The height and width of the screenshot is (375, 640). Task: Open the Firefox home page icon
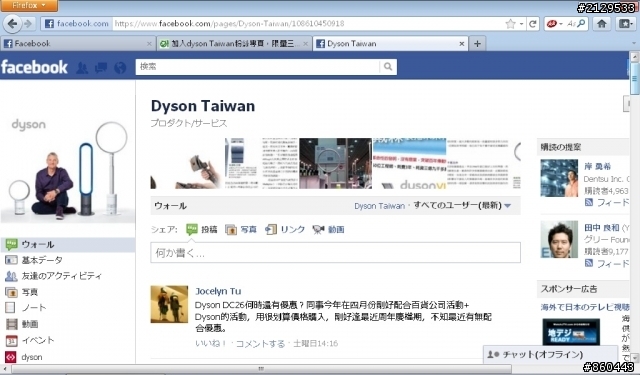point(602,24)
